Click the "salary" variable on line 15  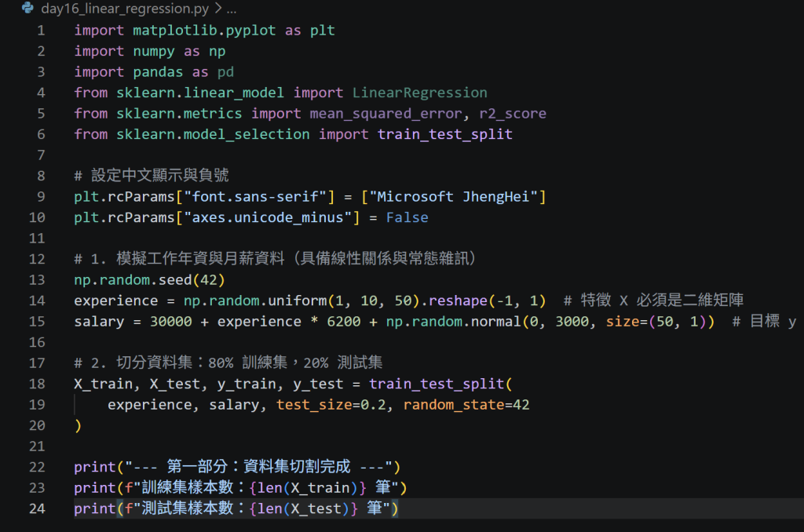tap(99, 322)
